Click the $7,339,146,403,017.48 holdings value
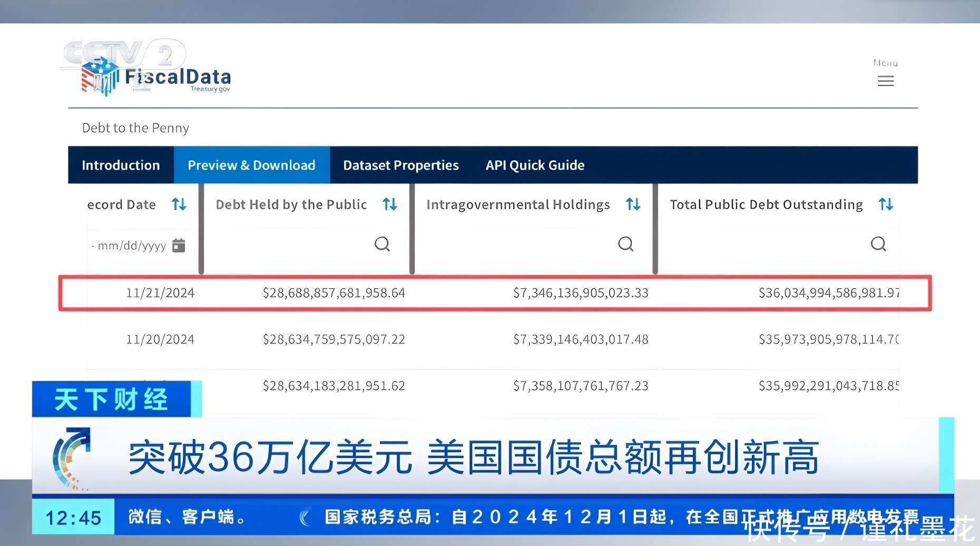Image resolution: width=980 pixels, height=546 pixels. coord(581,339)
